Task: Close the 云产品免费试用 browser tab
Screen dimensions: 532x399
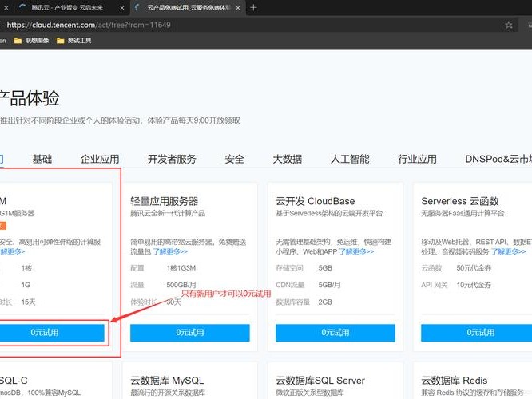Action: pyautogui.click(x=238, y=8)
